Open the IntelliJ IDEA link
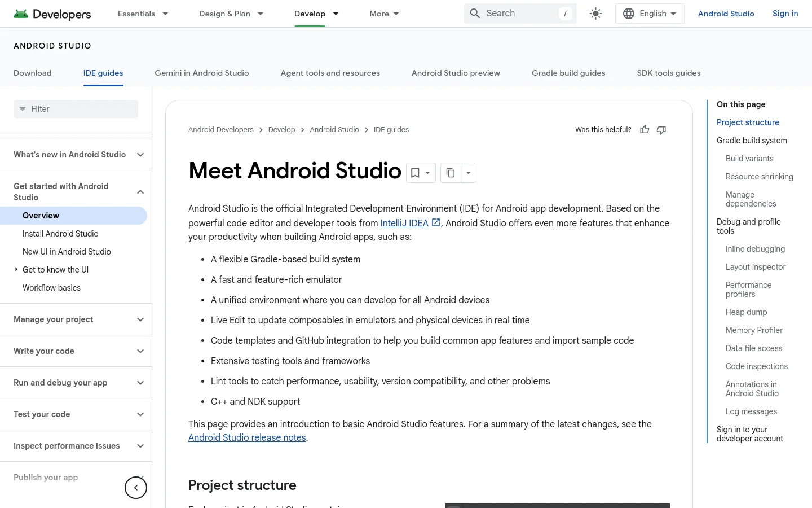812x508 pixels. (404, 223)
